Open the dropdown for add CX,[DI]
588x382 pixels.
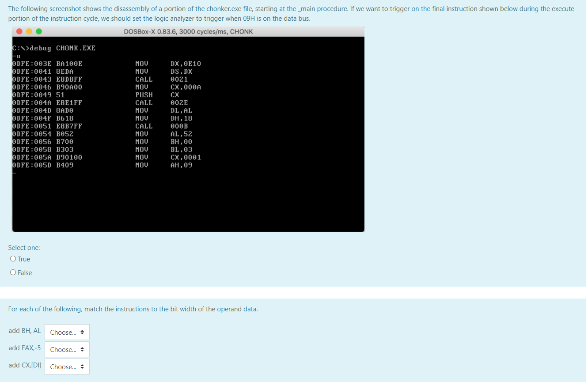coord(67,366)
